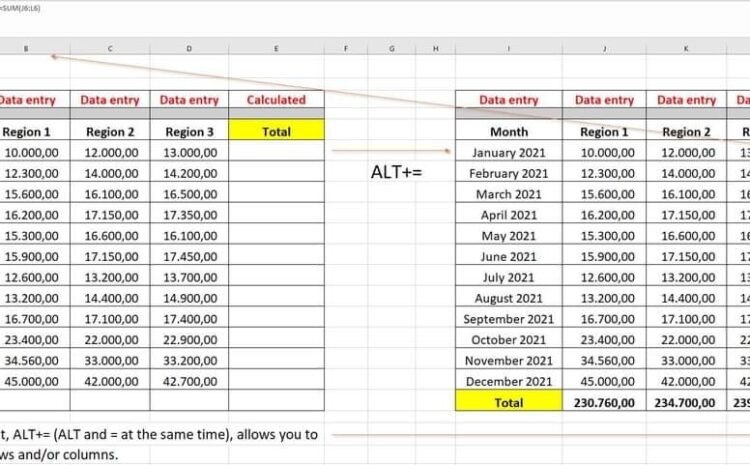This screenshot has height=465, width=750.
Task: Select Region 3 cell 13.700,00
Action: coord(189,277)
